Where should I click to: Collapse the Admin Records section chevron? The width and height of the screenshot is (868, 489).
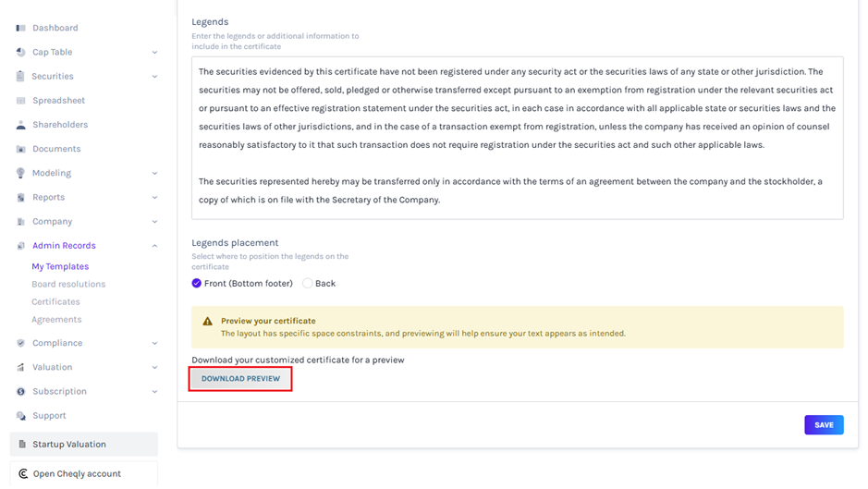154,246
